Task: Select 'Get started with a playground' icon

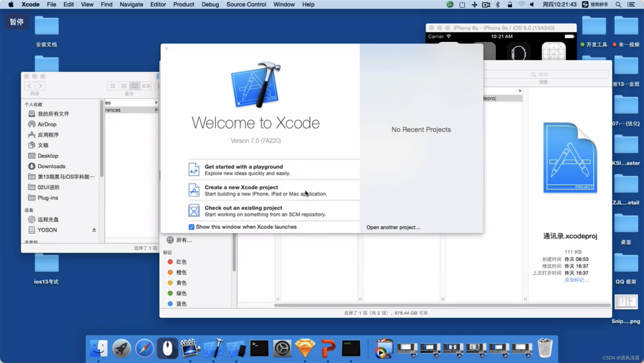Action: pyautogui.click(x=194, y=169)
